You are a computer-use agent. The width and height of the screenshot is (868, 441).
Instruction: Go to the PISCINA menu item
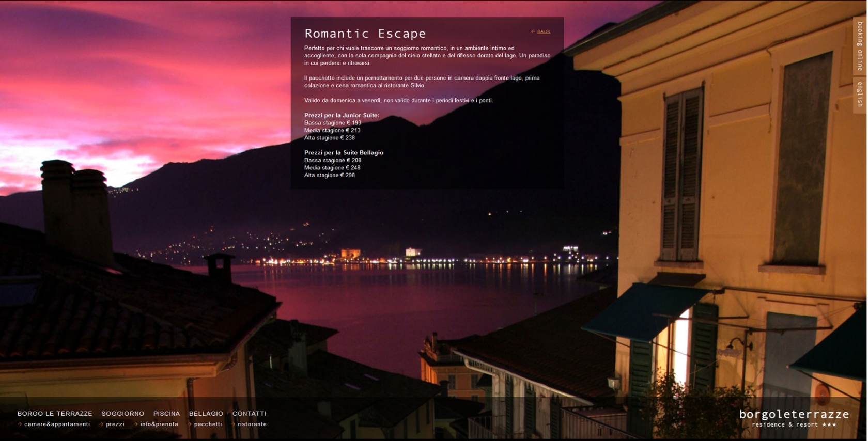pos(166,414)
